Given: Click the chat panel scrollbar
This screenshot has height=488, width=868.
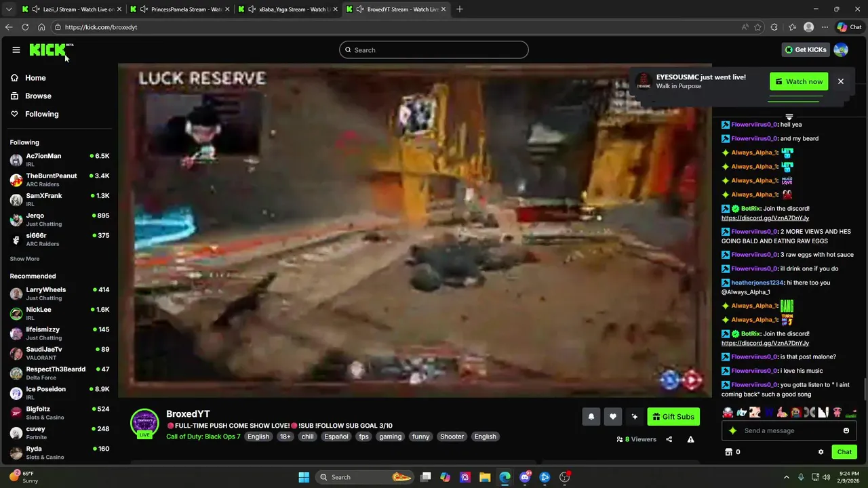Looking at the screenshot, I should [865, 390].
